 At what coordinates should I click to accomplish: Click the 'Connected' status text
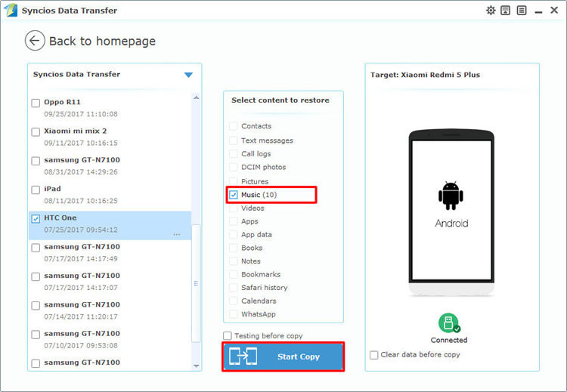point(449,340)
